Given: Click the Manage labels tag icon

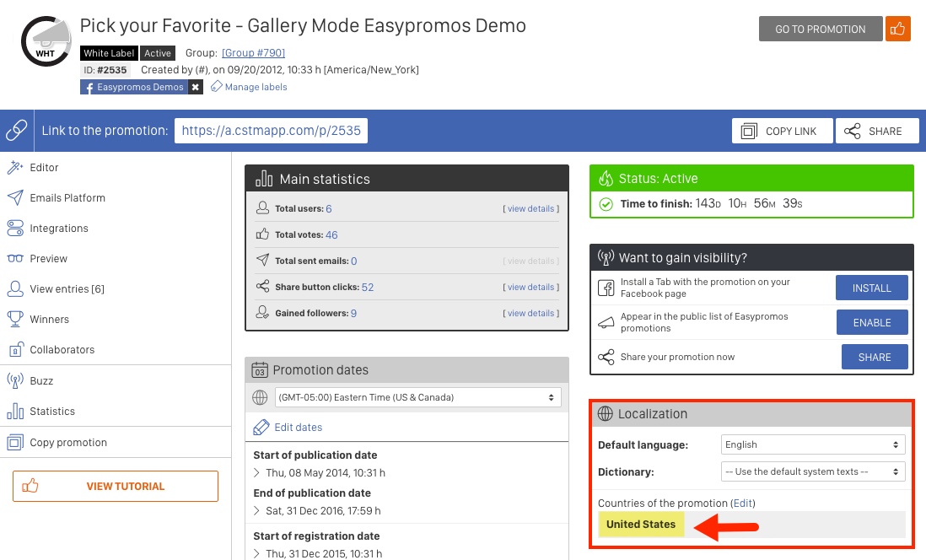Looking at the screenshot, I should point(217,87).
